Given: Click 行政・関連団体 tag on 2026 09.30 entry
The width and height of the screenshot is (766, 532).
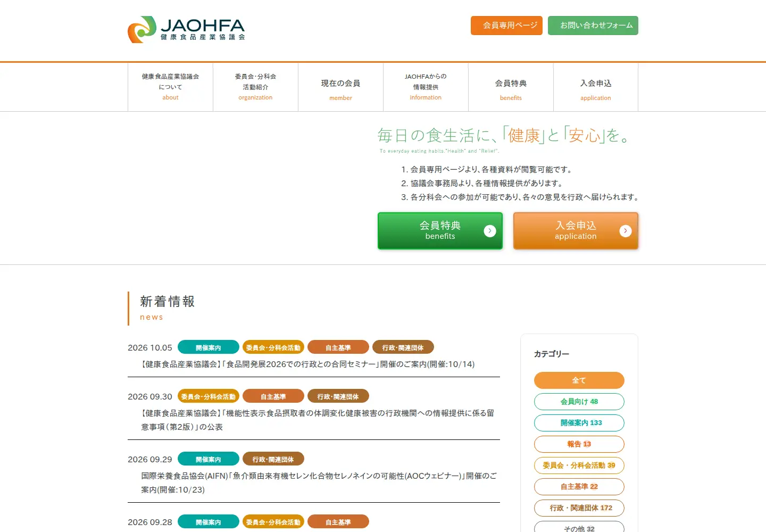Looking at the screenshot, I should (338, 396).
